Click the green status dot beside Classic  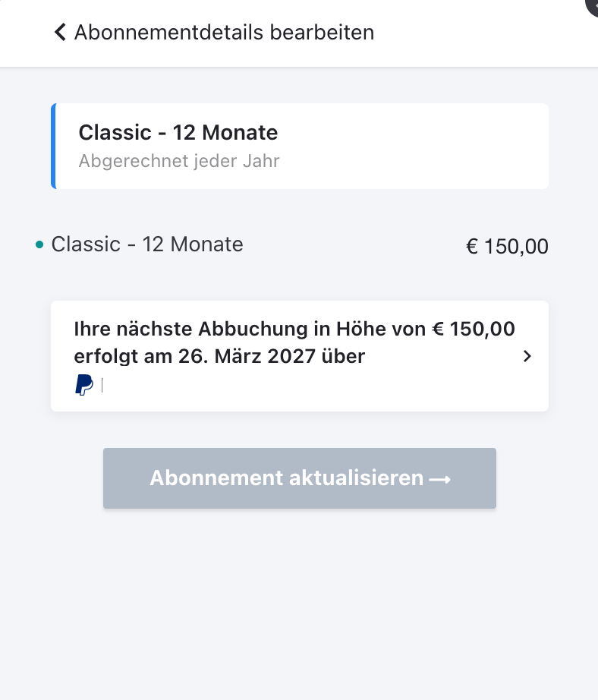(39, 244)
